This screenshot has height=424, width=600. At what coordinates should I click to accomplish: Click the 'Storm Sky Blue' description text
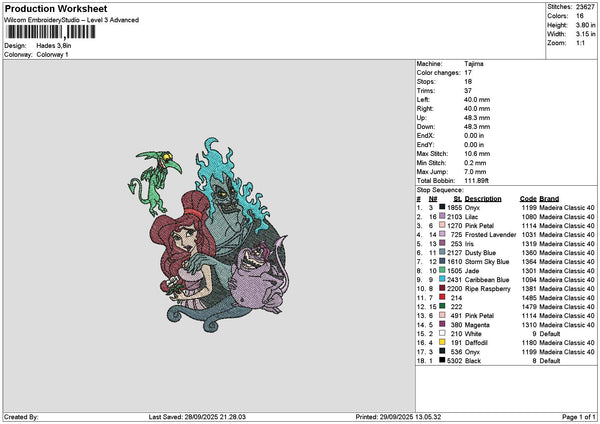pyautogui.click(x=487, y=262)
